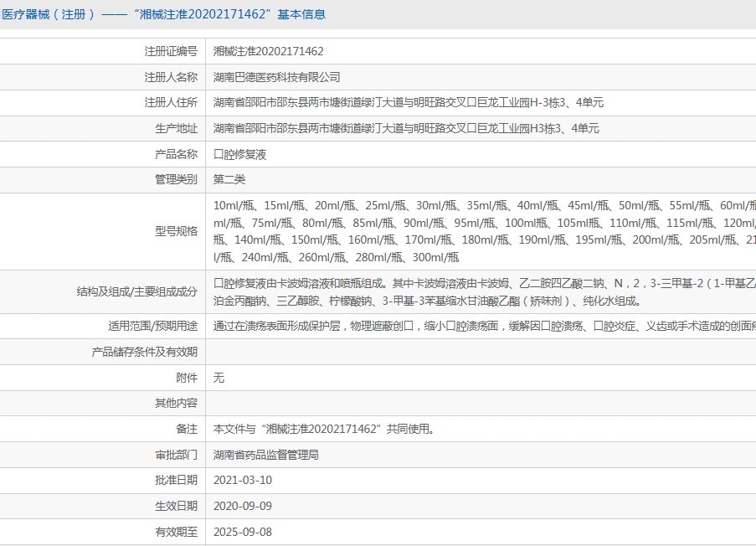Image resolution: width=756 pixels, height=546 pixels.
Task: Click the 型号规格 list of ml/瓶 sizes
Action: coord(485,231)
